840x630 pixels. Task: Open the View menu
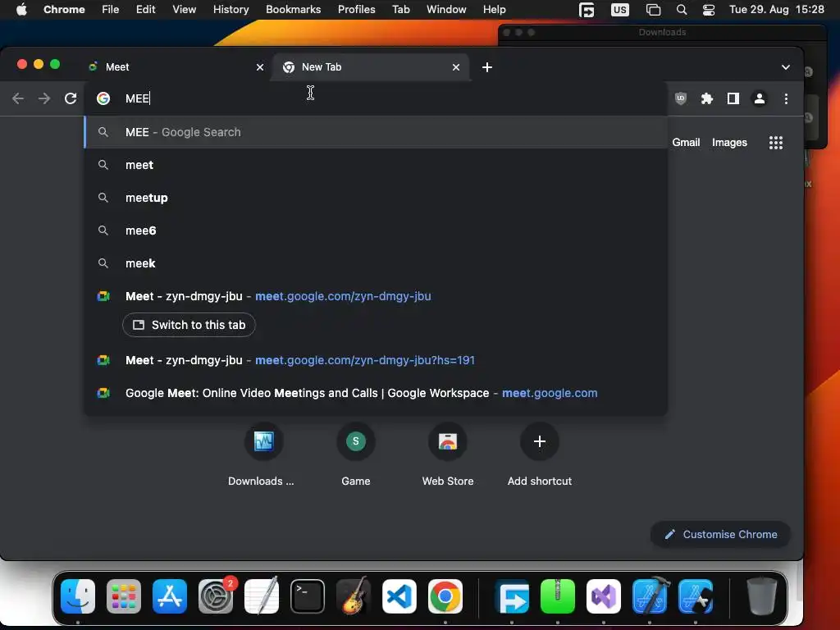185,10
